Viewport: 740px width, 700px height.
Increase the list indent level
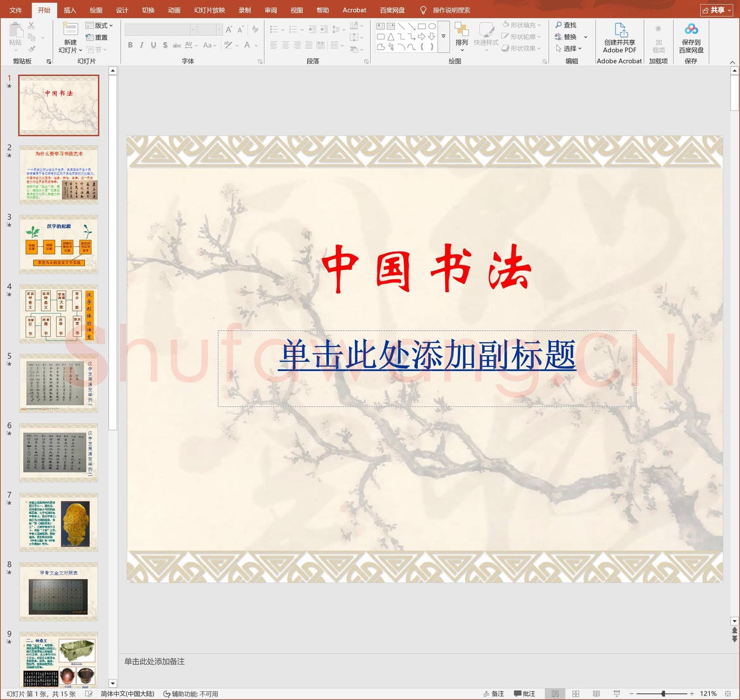point(324,30)
